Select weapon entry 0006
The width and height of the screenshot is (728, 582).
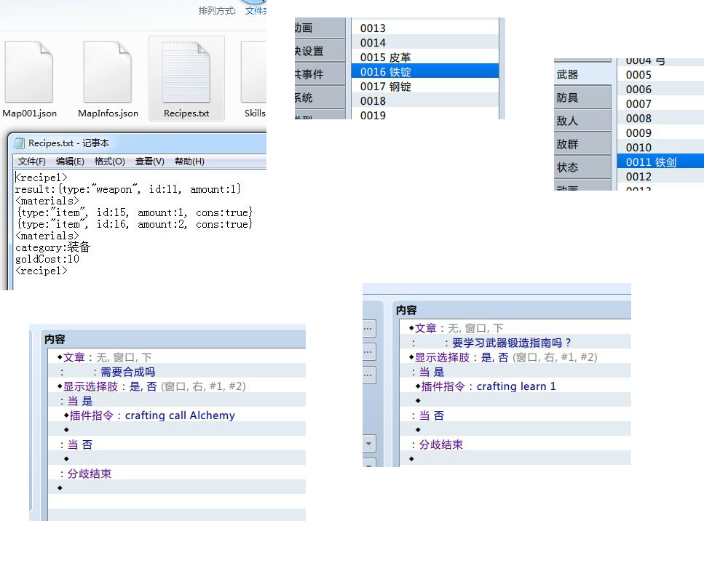point(660,89)
